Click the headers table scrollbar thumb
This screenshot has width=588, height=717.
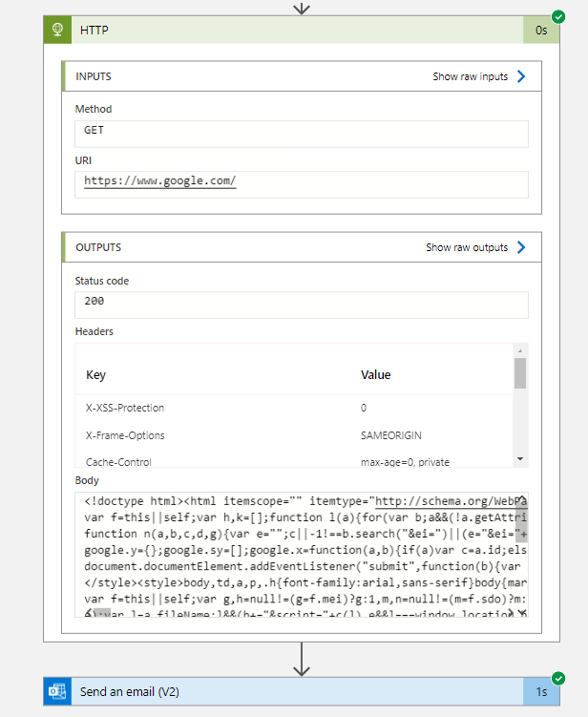tap(520, 373)
